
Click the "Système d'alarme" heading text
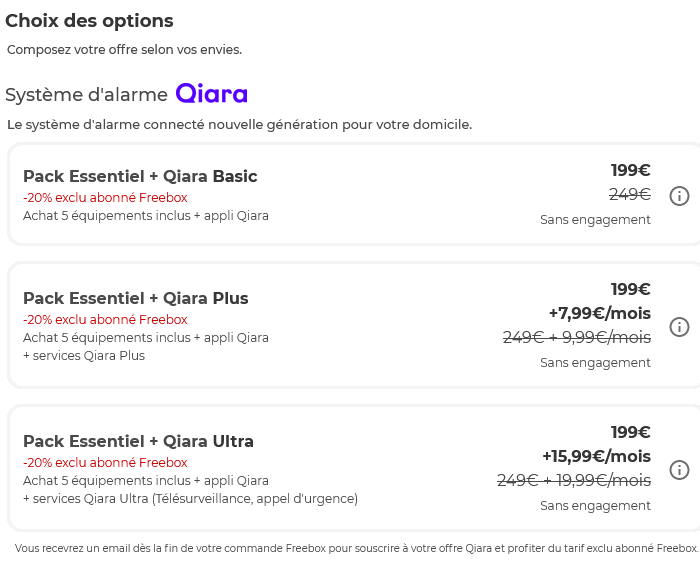86,95
